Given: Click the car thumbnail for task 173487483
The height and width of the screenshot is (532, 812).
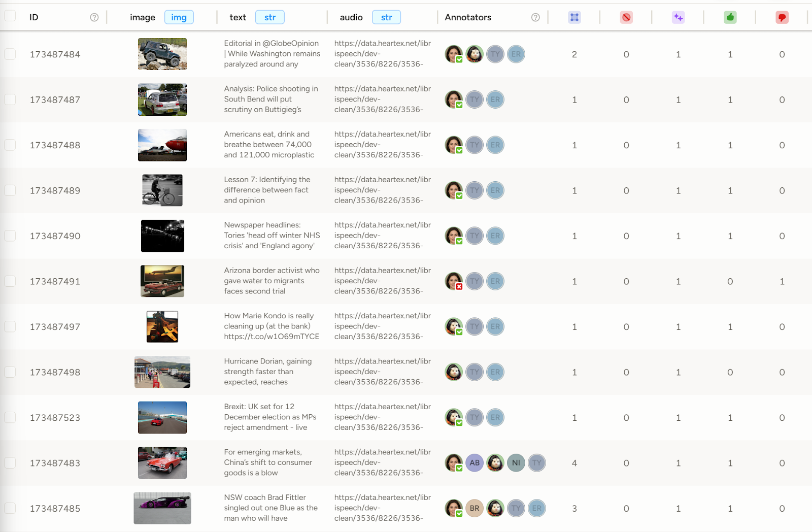Looking at the screenshot, I should 162,462.
